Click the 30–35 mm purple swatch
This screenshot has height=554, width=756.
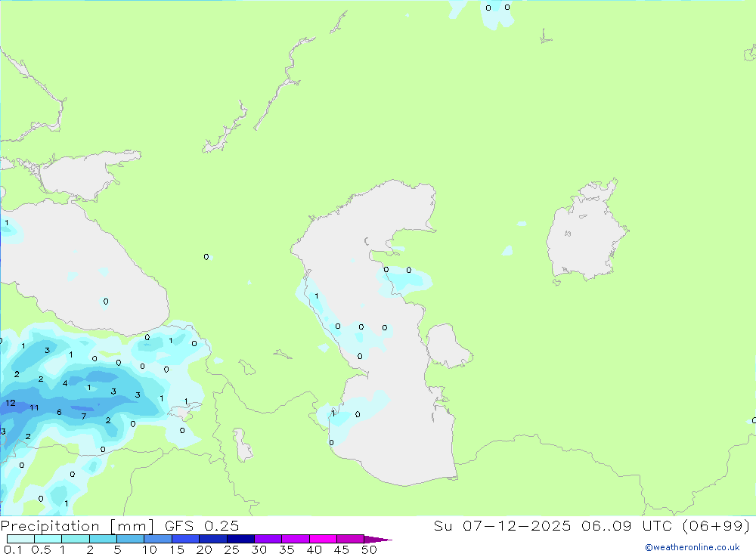pos(268,539)
